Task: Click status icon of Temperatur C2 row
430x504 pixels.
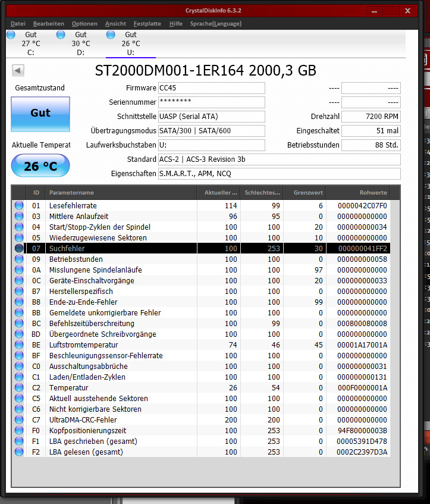Action: (x=19, y=387)
